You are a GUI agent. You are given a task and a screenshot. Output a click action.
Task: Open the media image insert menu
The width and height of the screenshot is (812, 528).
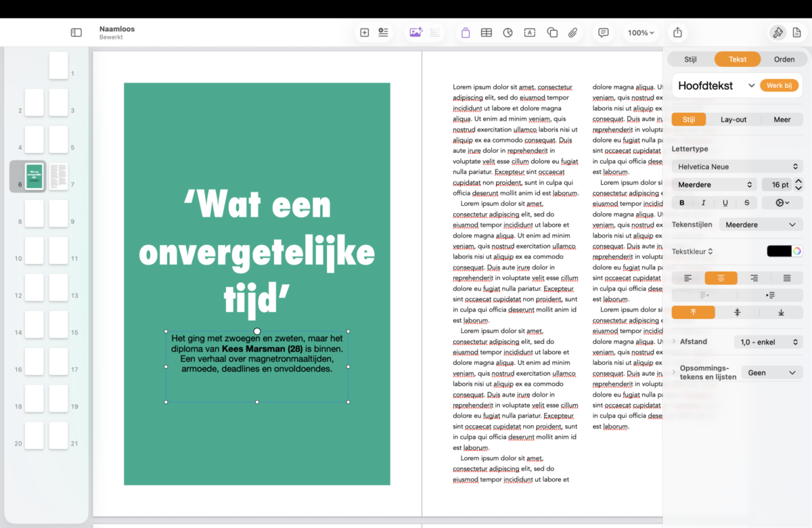coord(415,32)
